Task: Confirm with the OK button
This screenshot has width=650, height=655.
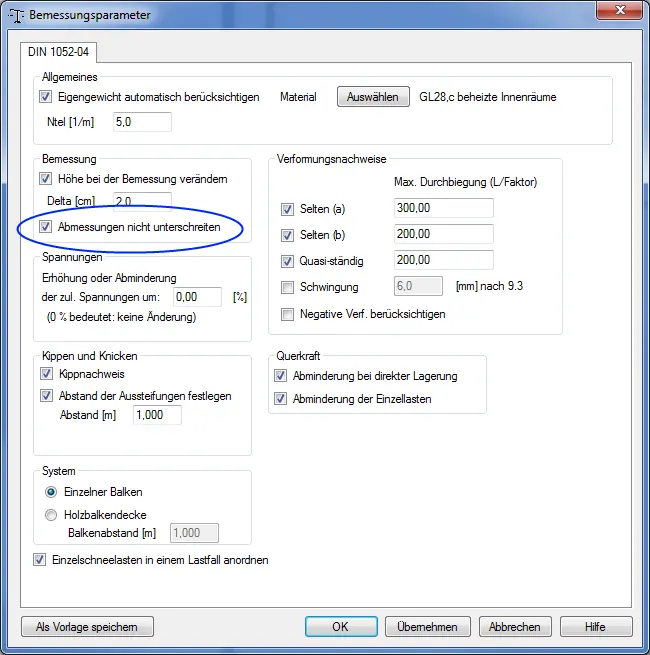Action: (341, 627)
